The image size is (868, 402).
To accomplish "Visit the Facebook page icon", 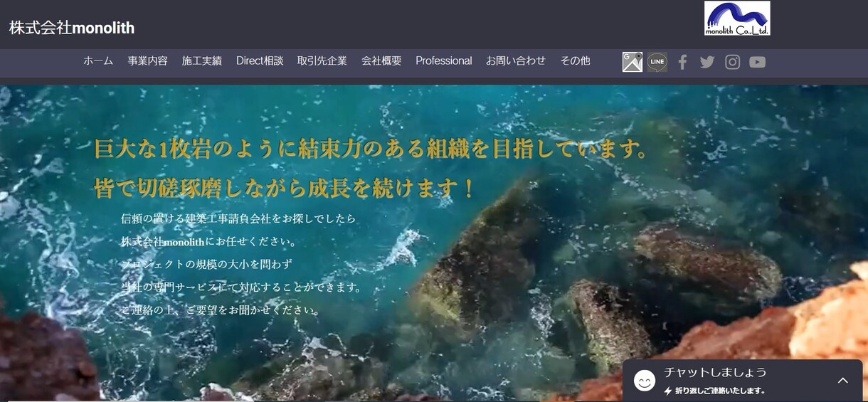I will point(682,62).
